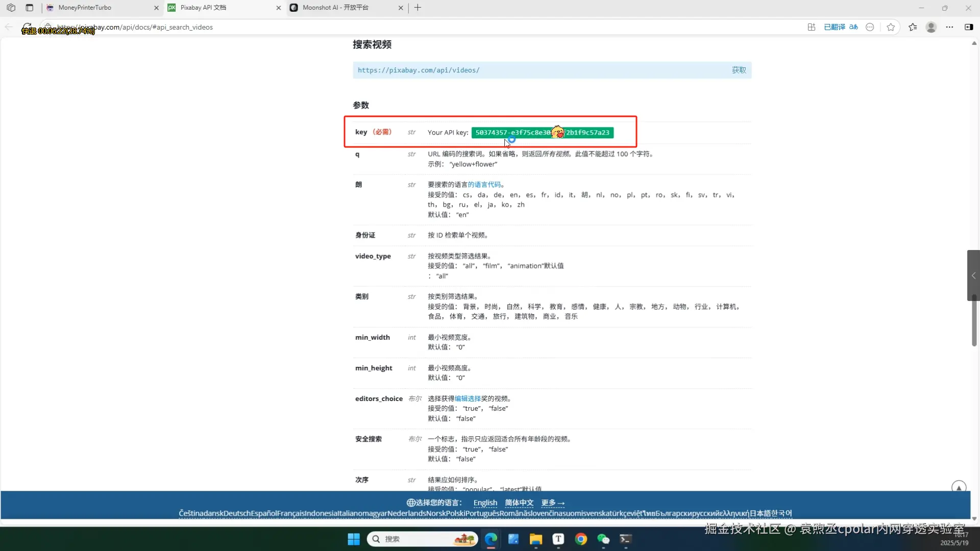Open Microsoft Edge from the taskbar
This screenshot has height=551, width=980.
pyautogui.click(x=491, y=539)
